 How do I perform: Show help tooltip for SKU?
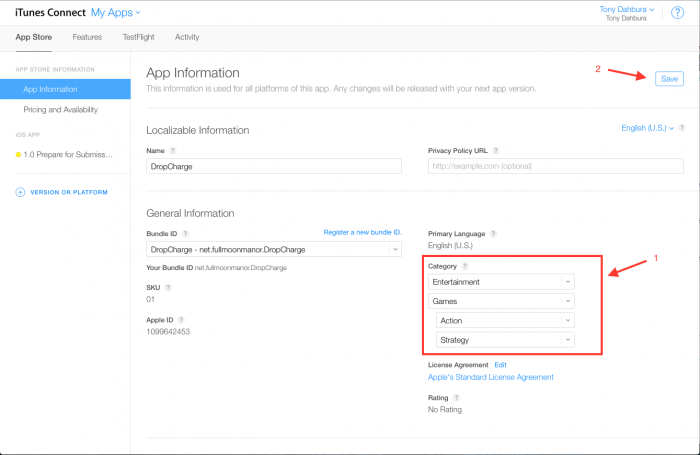[x=168, y=288]
